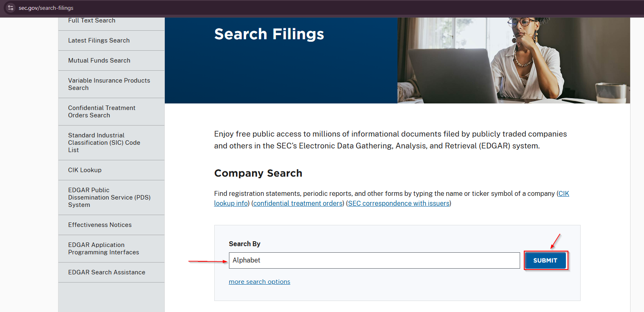
Task: Click the browser address bar URL
Action: click(46, 8)
